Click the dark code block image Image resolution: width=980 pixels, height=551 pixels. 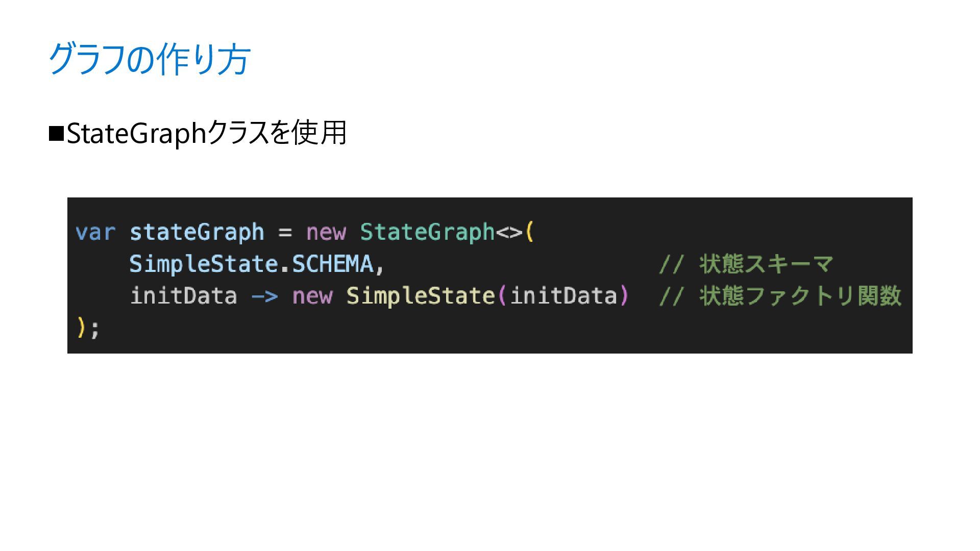point(489,275)
